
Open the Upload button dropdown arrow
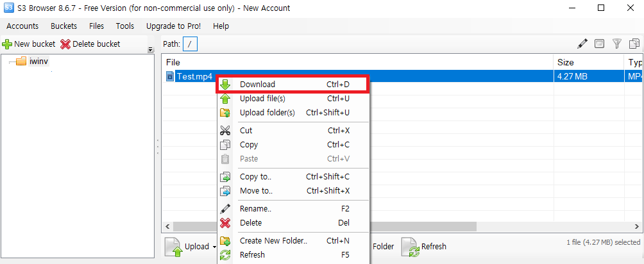[214, 247]
